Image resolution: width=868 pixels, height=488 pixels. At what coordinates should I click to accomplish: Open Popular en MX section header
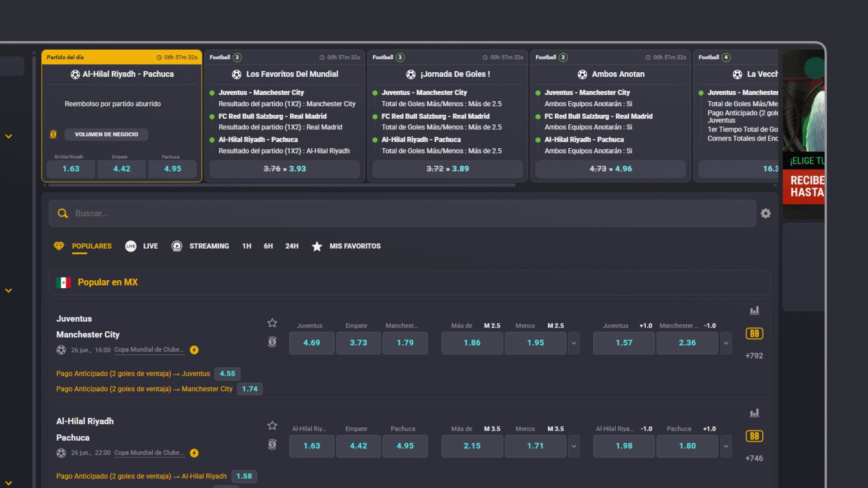tap(410, 283)
